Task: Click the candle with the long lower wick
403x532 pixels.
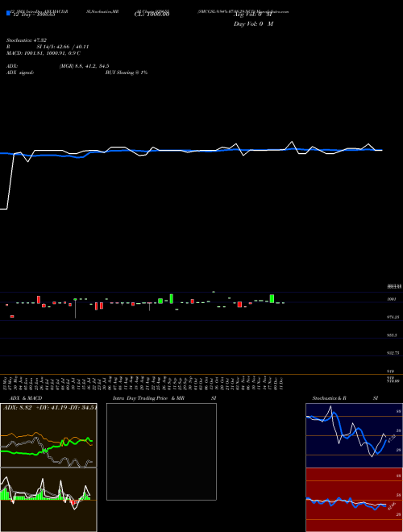Action: tap(75, 309)
